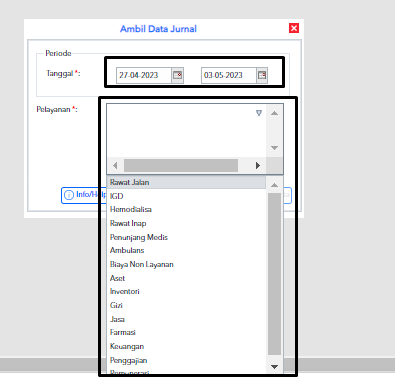Click up arrow in Pelayanan selection box
The width and height of the screenshot is (395, 380).
(274, 113)
